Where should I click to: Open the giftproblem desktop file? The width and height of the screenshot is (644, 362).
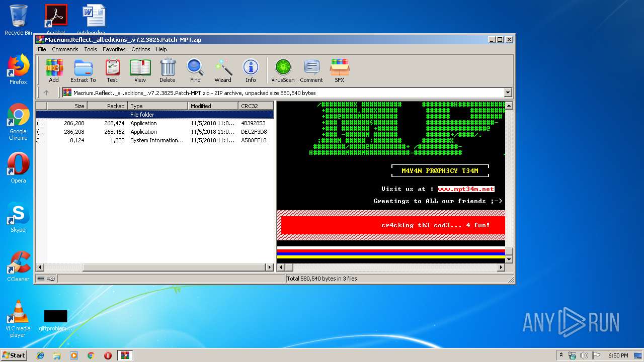(x=55, y=320)
